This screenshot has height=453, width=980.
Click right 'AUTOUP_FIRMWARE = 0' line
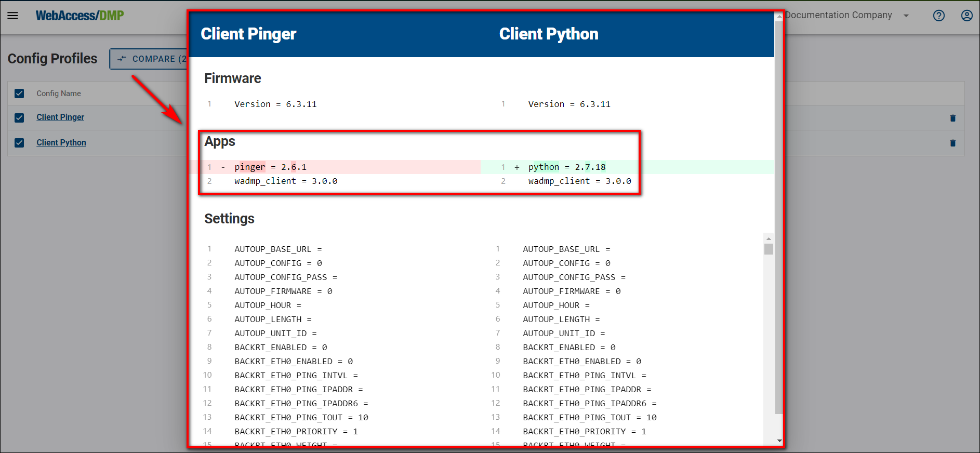click(x=572, y=291)
